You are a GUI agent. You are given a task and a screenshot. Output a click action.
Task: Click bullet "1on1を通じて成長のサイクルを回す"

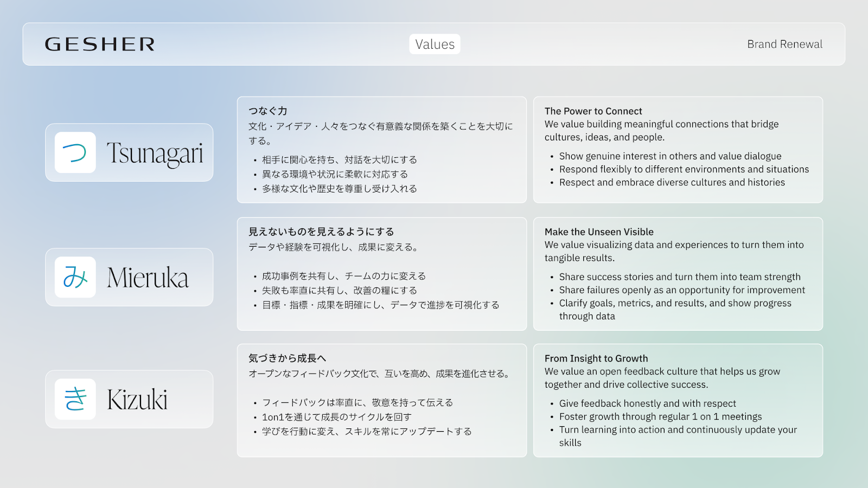337,417
